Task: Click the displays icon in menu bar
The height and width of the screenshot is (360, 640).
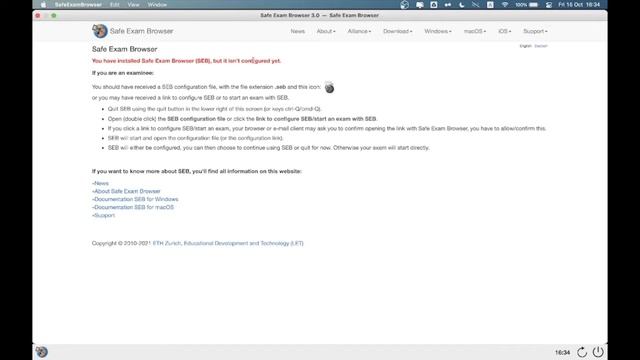Action: tap(420, 5)
